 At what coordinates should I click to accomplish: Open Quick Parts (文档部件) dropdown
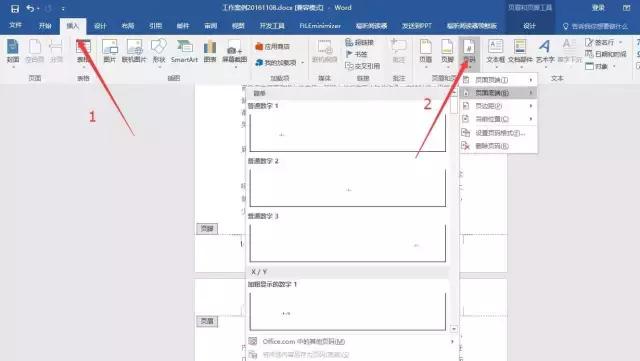click(520, 52)
